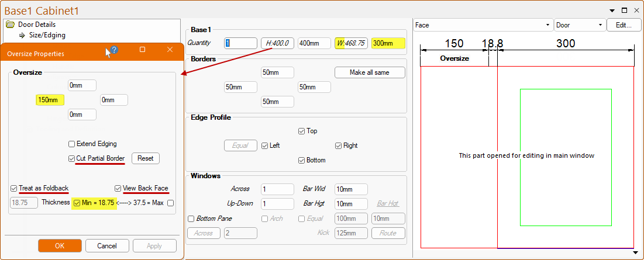The height and width of the screenshot is (260, 644).
Task: Click Make all same button
Action: pos(370,72)
